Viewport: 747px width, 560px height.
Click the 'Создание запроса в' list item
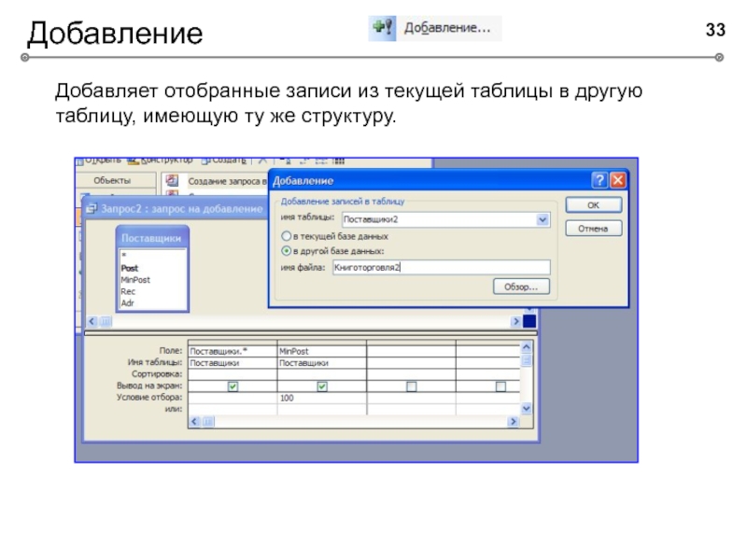click(227, 181)
